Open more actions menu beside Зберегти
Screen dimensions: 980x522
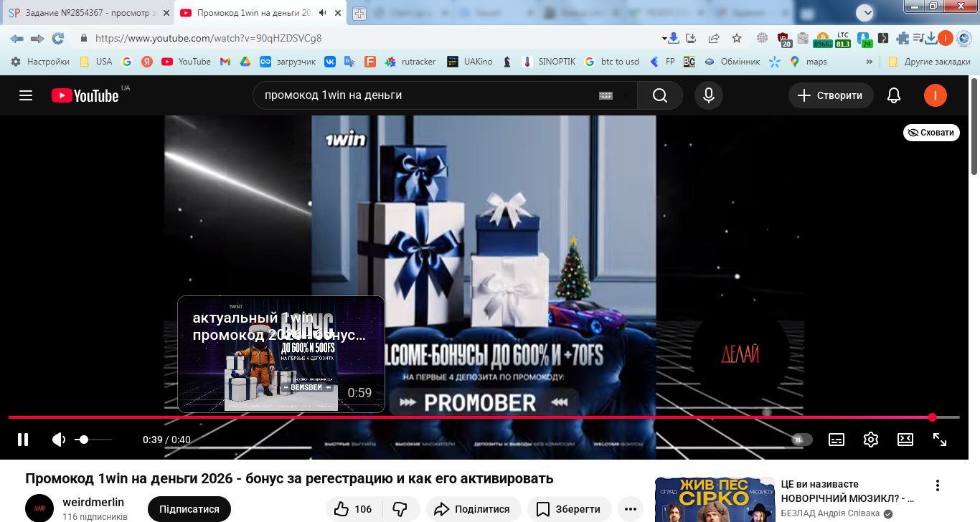[x=631, y=509]
